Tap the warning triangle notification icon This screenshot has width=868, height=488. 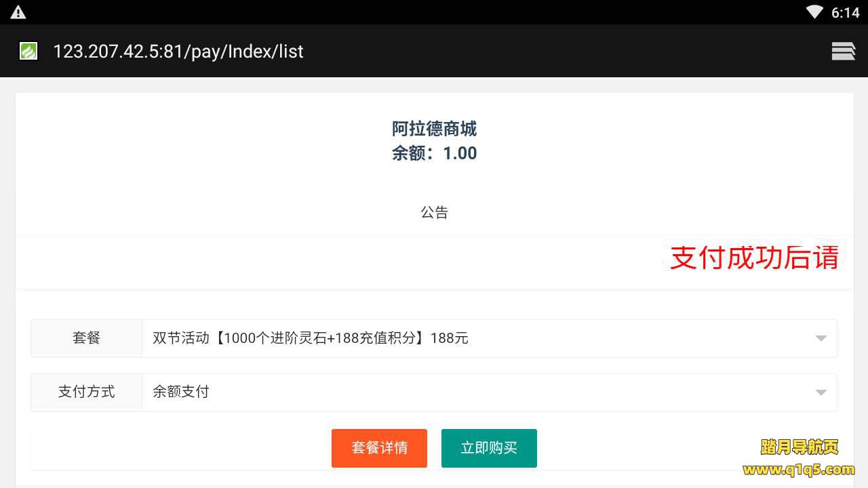coord(18,12)
